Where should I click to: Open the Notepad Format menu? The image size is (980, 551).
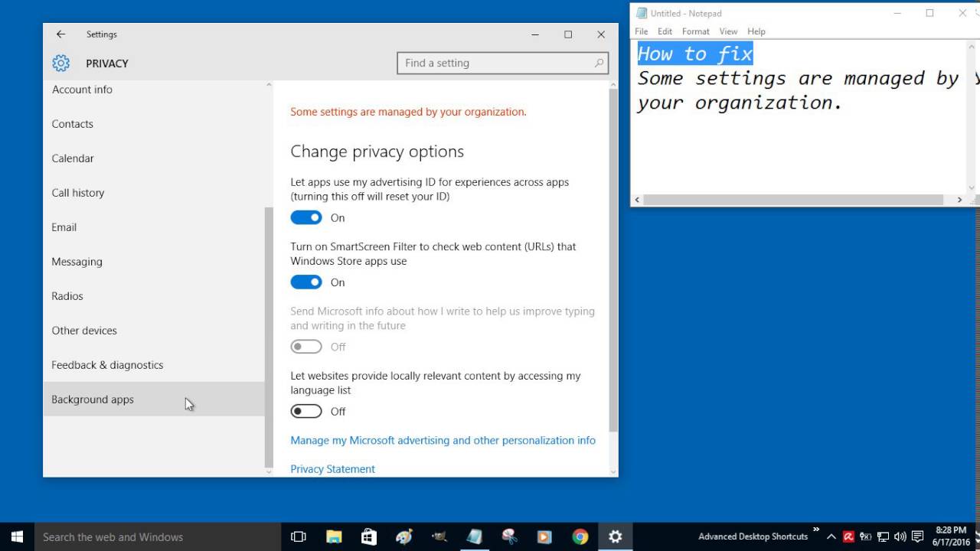tap(696, 31)
